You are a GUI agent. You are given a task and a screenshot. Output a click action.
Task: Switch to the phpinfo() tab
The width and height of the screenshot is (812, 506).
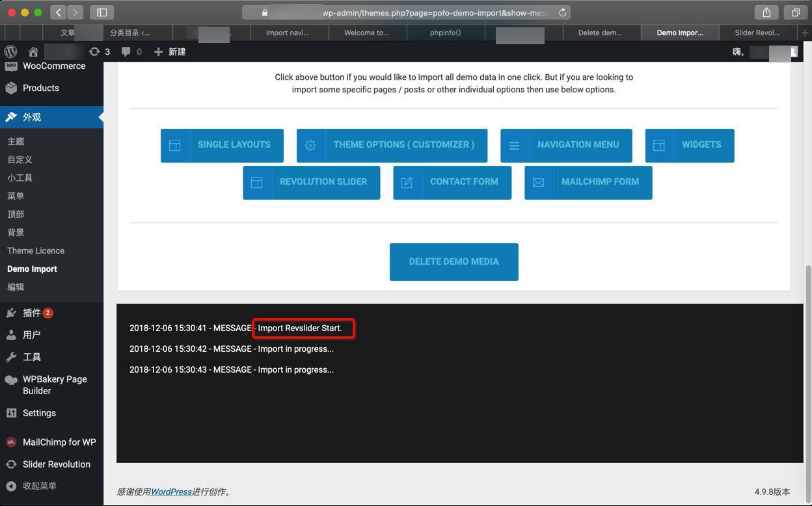[x=446, y=33]
